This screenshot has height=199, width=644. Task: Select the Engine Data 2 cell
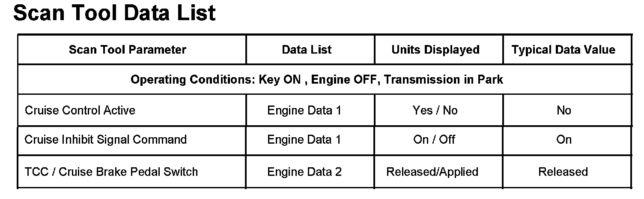coord(304,172)
